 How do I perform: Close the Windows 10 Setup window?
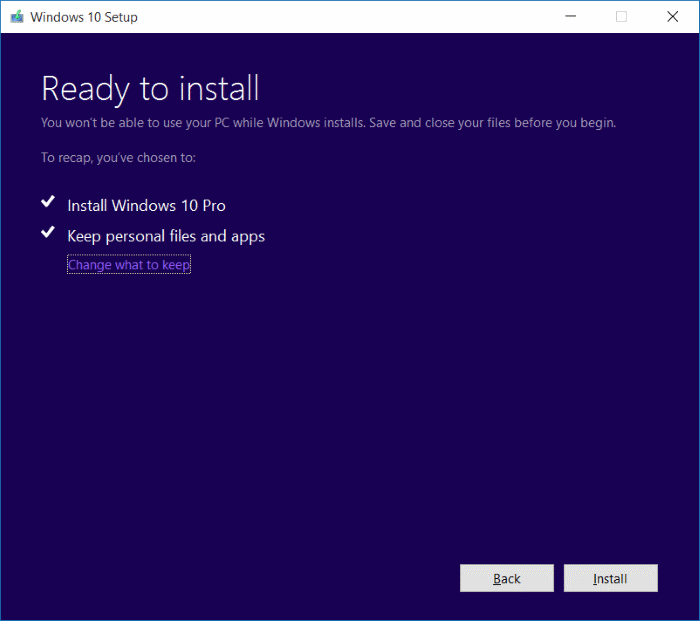tap(672, 17)
